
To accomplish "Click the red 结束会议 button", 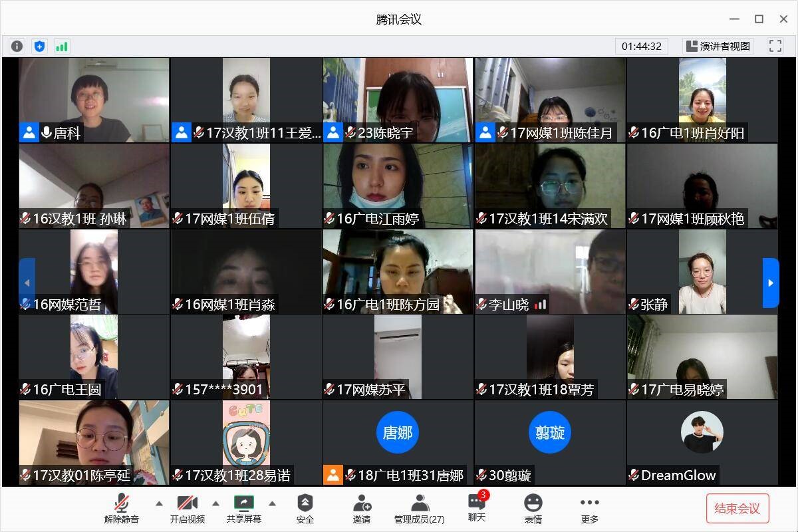I will (737, 509).
